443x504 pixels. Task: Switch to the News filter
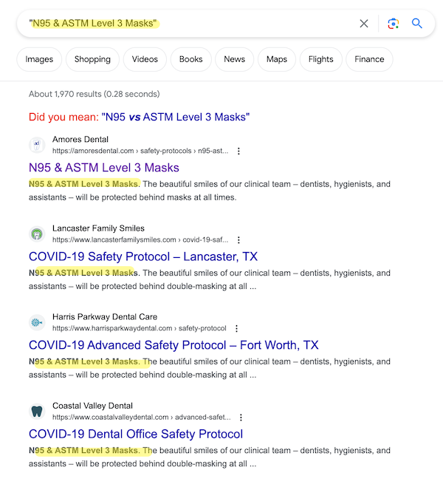pos(235,59)
